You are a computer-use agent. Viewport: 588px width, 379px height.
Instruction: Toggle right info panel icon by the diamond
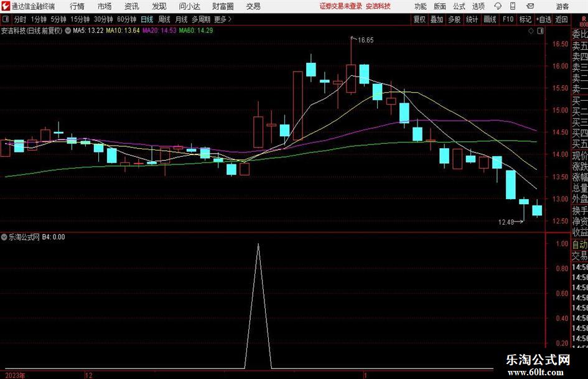point(540,31)
